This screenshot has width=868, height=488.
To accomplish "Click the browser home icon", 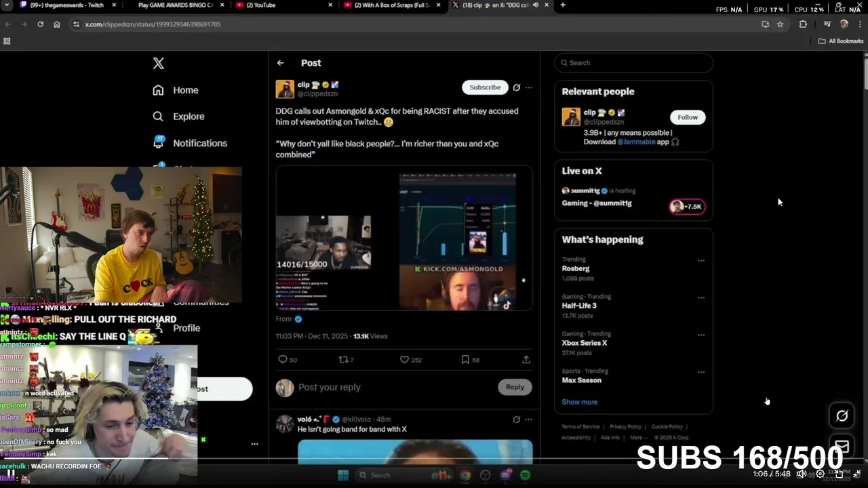I will (x=56, y=24).
